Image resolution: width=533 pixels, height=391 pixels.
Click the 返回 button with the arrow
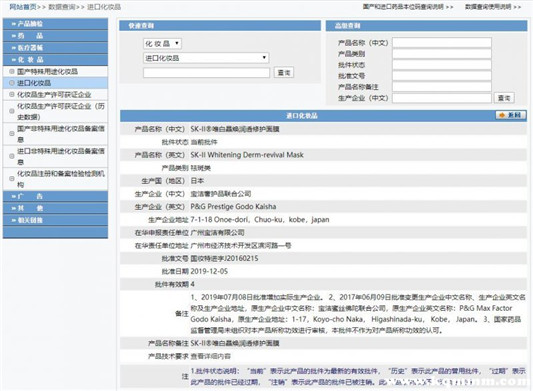(x=511, y=115)
